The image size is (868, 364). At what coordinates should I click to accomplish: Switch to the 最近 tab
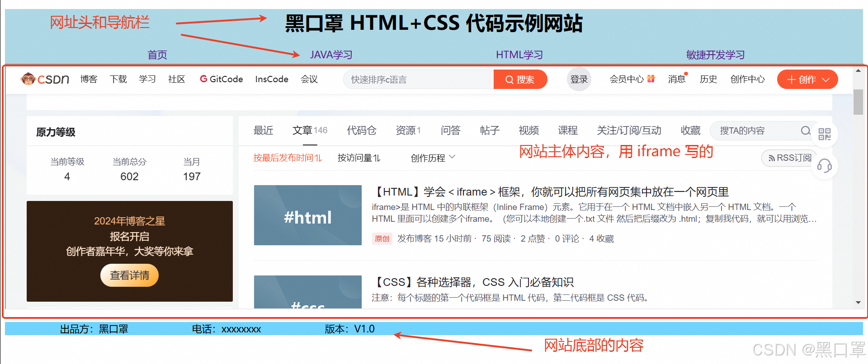click(264, 131)
